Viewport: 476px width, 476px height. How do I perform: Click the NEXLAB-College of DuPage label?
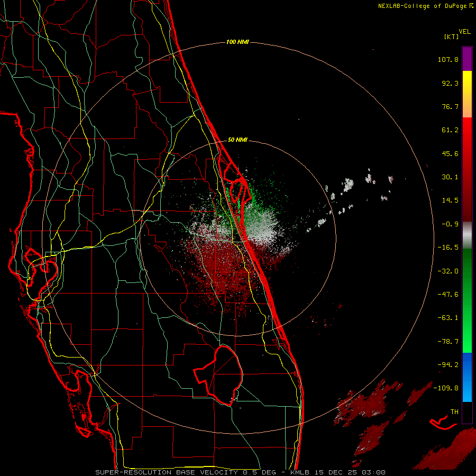(422, 6)
